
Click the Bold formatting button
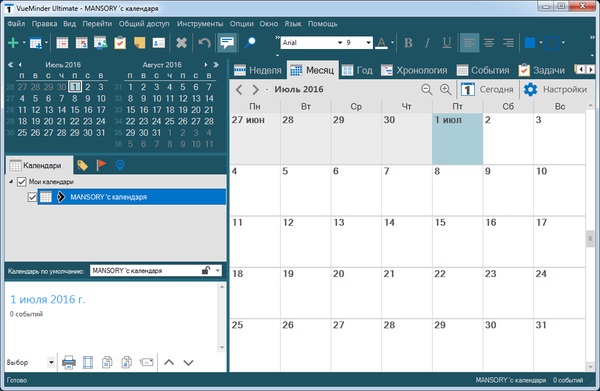pos(408,42)
